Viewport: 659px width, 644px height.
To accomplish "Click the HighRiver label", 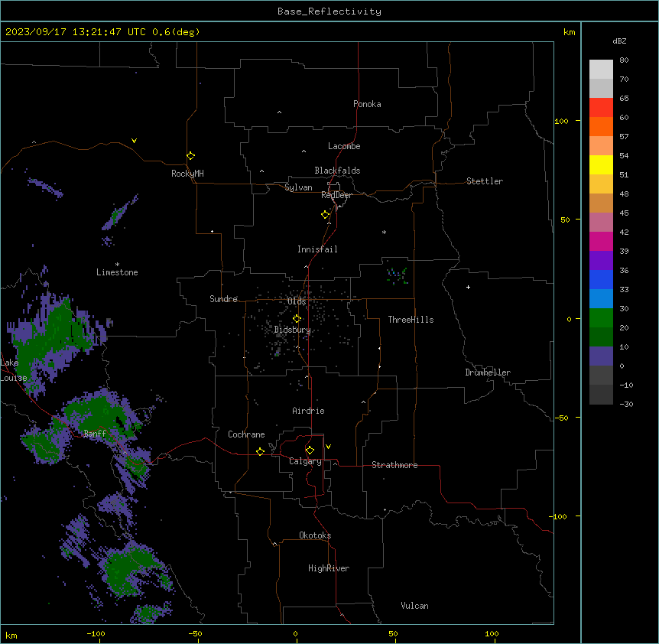I will click(329, 568).
